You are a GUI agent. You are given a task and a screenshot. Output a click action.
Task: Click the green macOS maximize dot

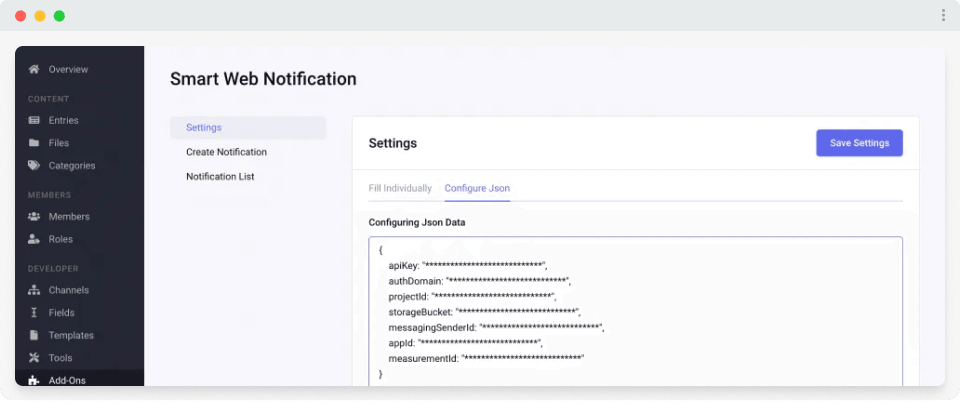tap(59, 16)
